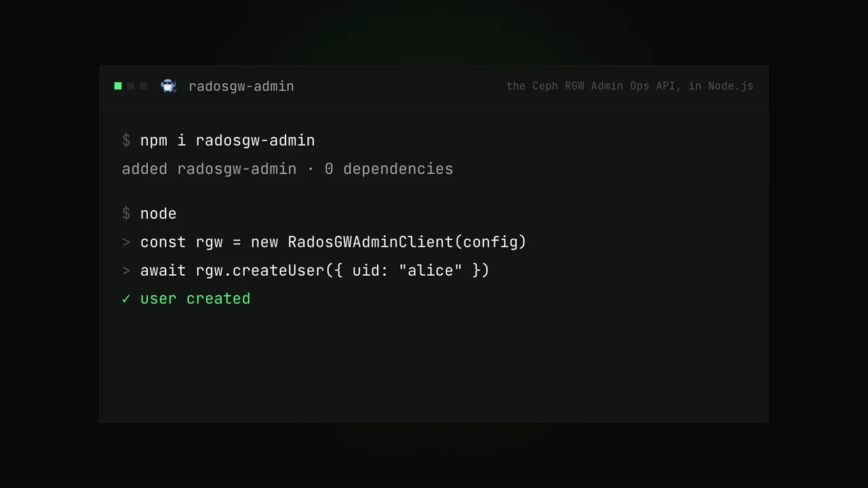Click the config argument in parentheses

(491, 242)
